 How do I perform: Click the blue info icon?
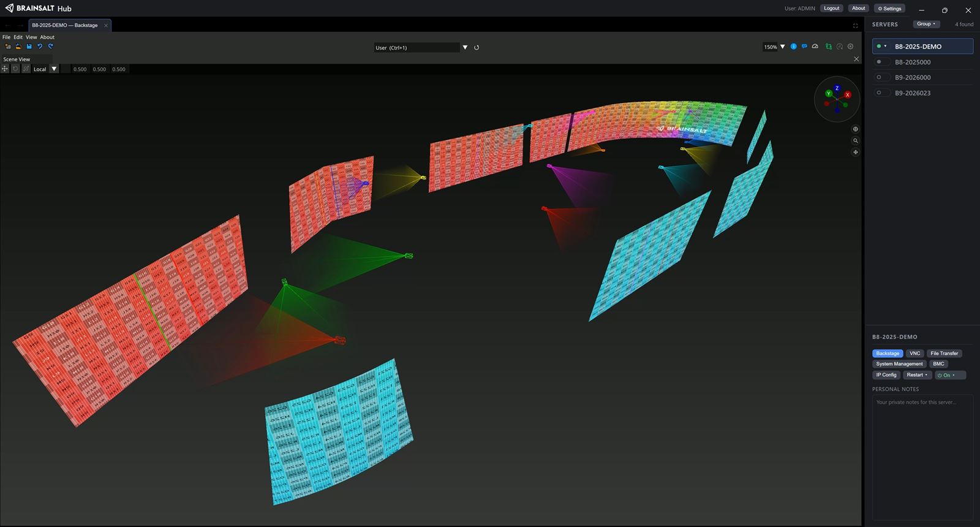[x=794, y=47]
